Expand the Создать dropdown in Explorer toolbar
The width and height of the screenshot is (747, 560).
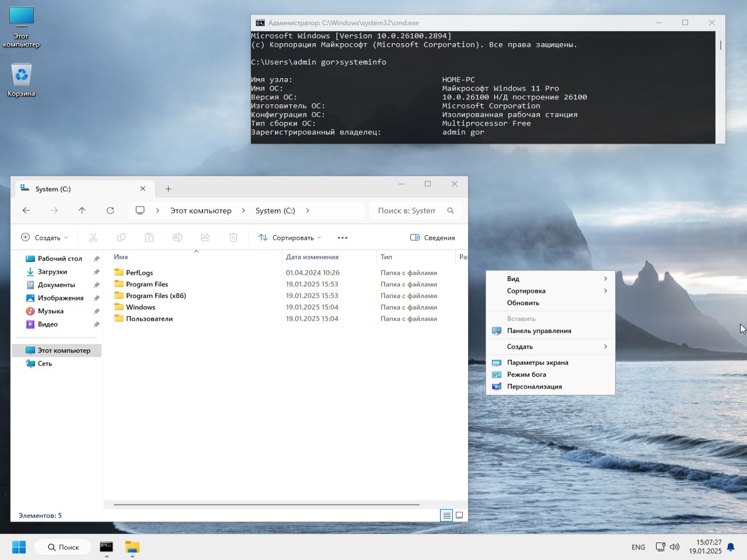[x=45, y=237]
